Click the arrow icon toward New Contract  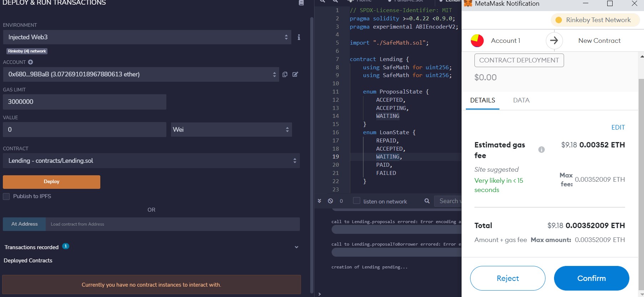point(554,41)
